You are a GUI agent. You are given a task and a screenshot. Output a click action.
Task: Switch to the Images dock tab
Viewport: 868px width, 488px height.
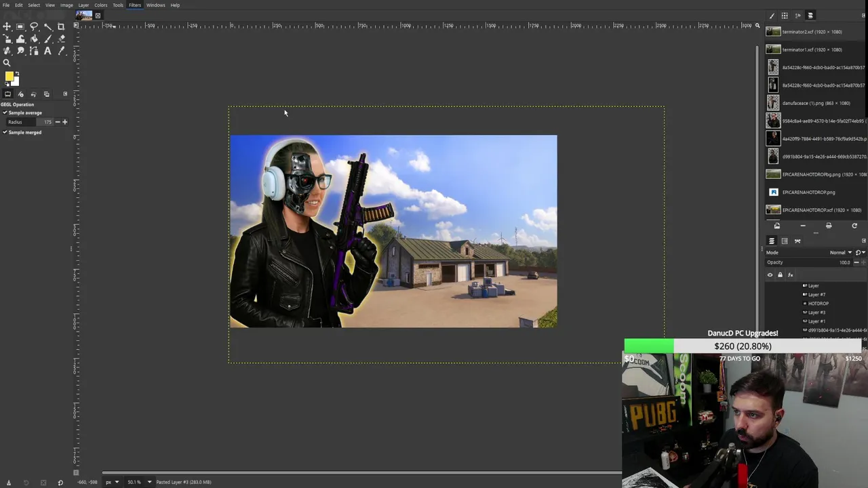tap(46, 94)
